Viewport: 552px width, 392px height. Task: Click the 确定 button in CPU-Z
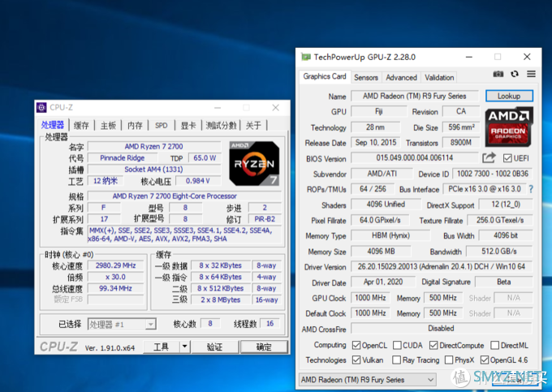pos(264,347)
